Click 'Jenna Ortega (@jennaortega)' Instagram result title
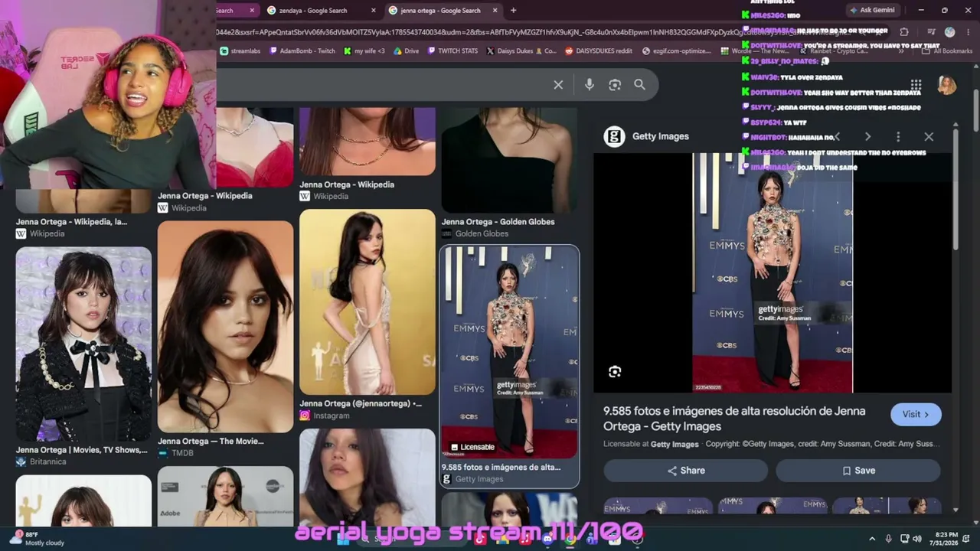This screenshot has height=551, width=980. [x=361, y=403]
